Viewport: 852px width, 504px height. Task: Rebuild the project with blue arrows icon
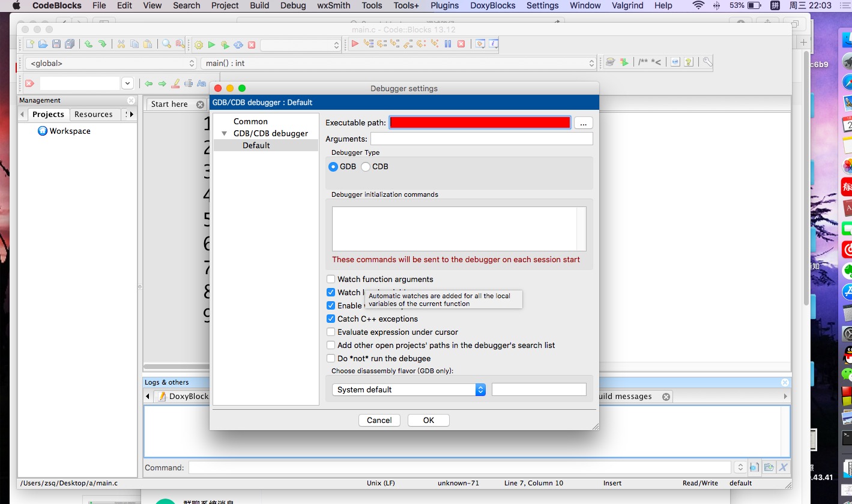(238, 45)
